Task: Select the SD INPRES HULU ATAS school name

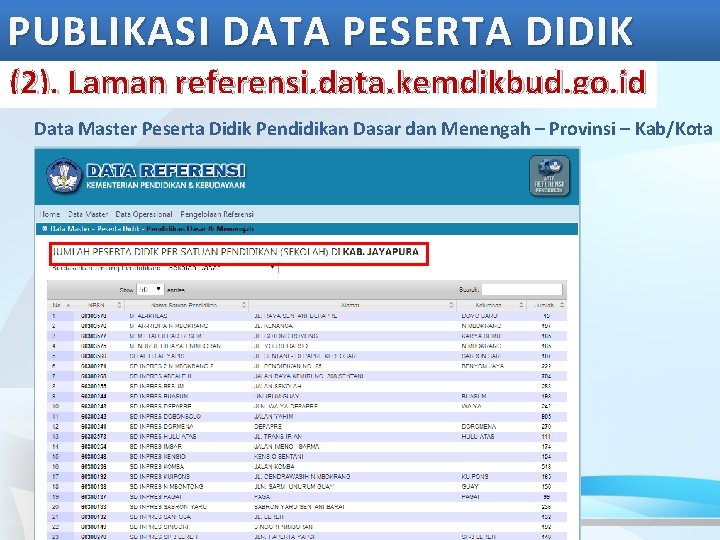Action: pyautogui.click(x=163, y=437)
